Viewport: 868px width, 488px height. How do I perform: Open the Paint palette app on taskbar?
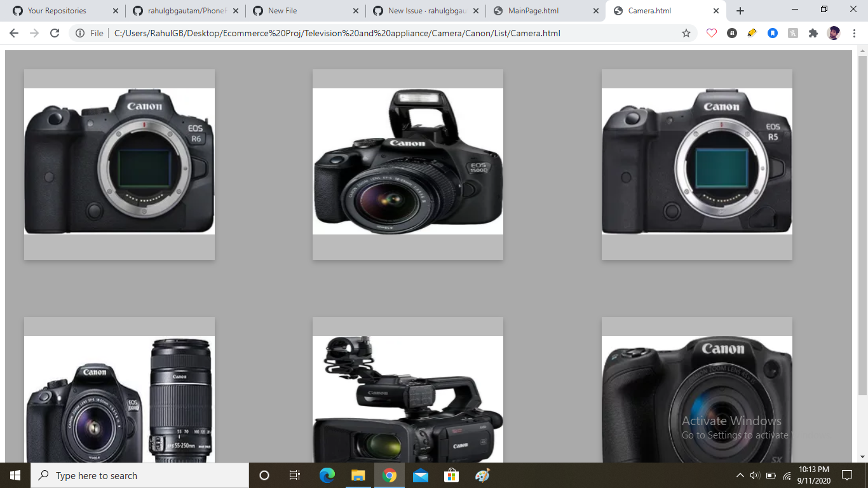[x=483, y=475]
